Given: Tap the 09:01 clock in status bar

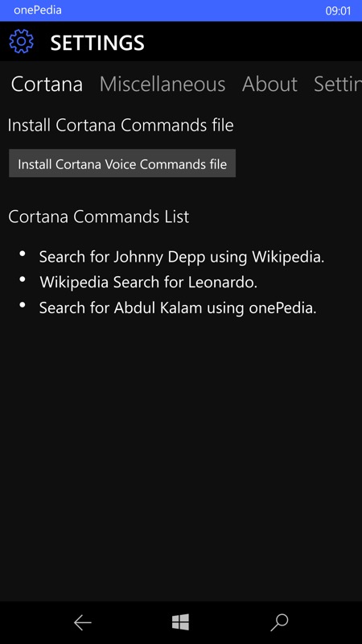Looking at the screenshot, I should point(338,10).
